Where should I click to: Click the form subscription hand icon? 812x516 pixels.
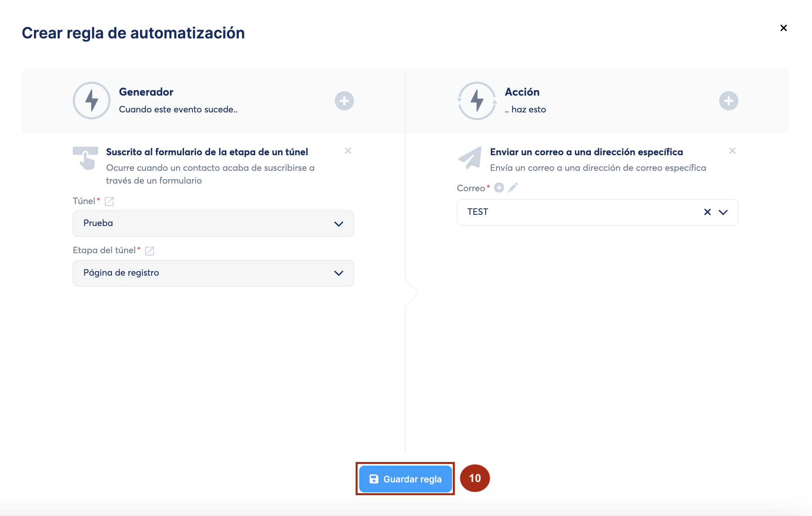[86, 158]
